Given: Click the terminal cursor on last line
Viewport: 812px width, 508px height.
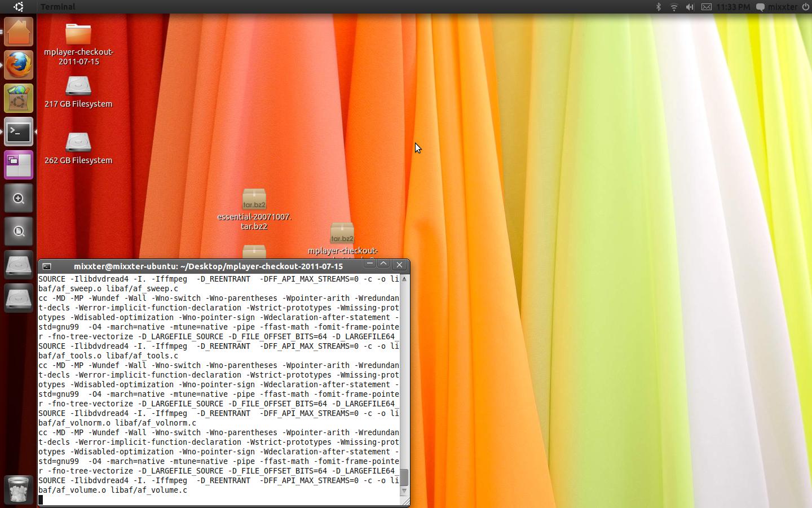Looking at the screenshot, I should (x=41, y=500).
